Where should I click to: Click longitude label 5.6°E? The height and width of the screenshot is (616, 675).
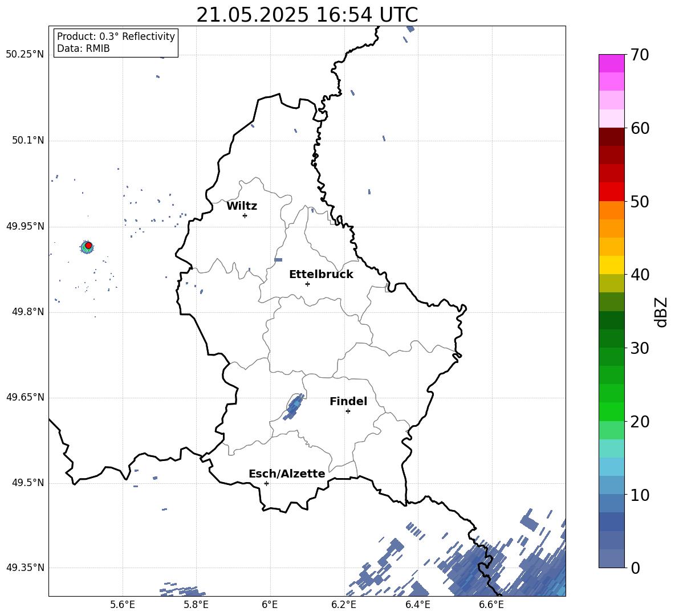[x=123, y=605]
